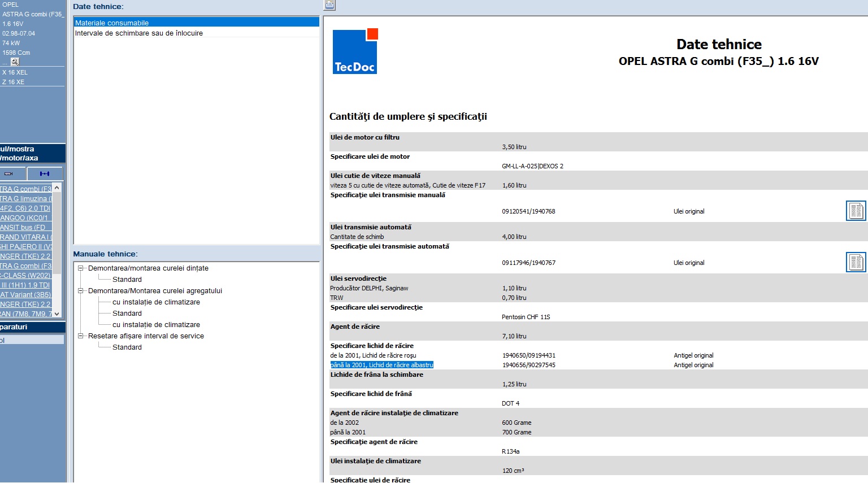Open document icon for manual transmission oil
The image size is (868, 483).
pos(856,211)
